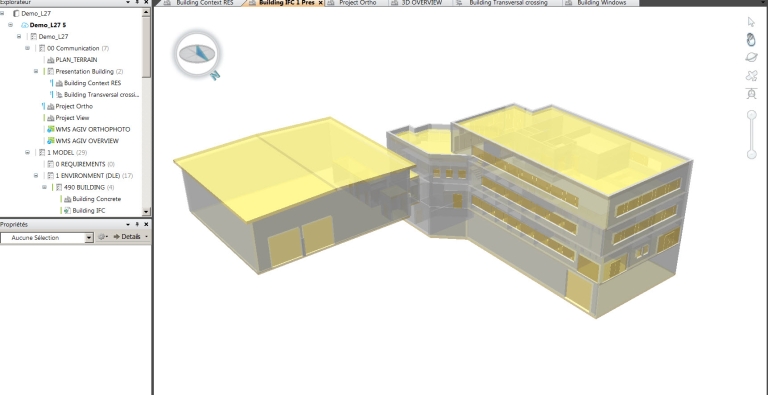Click the root Demo_L27 document icon
Viewport: 768px width, 395px height.
pyautogui.click(x=16, y=14)
